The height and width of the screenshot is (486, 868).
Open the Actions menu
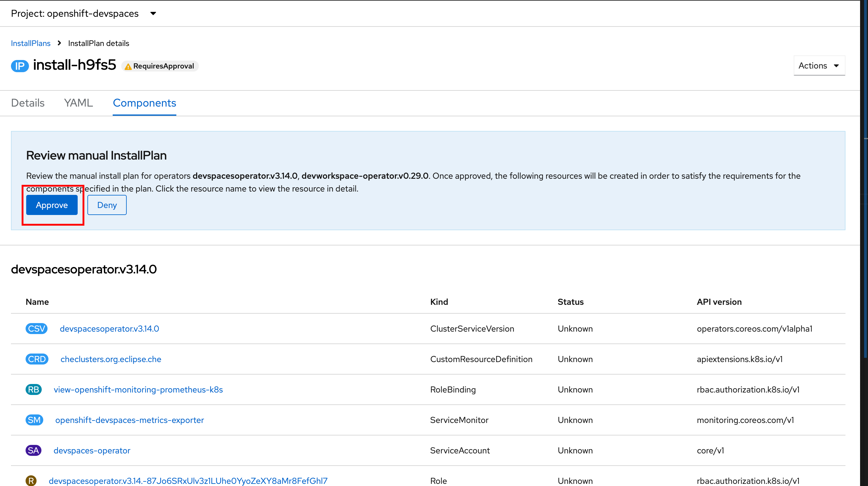click(819, 66)
